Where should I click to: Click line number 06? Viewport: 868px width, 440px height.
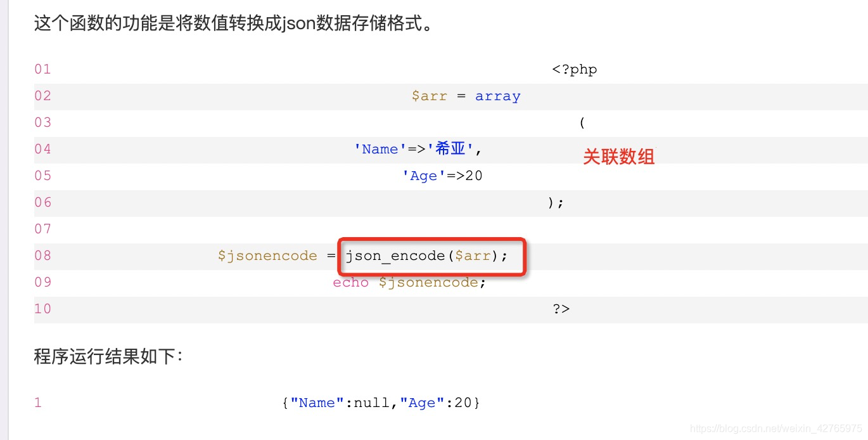tap(42, 202)
